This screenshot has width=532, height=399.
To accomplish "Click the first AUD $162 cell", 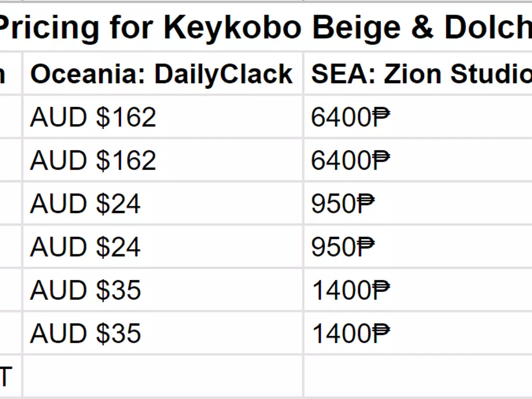I will (162, 117).
